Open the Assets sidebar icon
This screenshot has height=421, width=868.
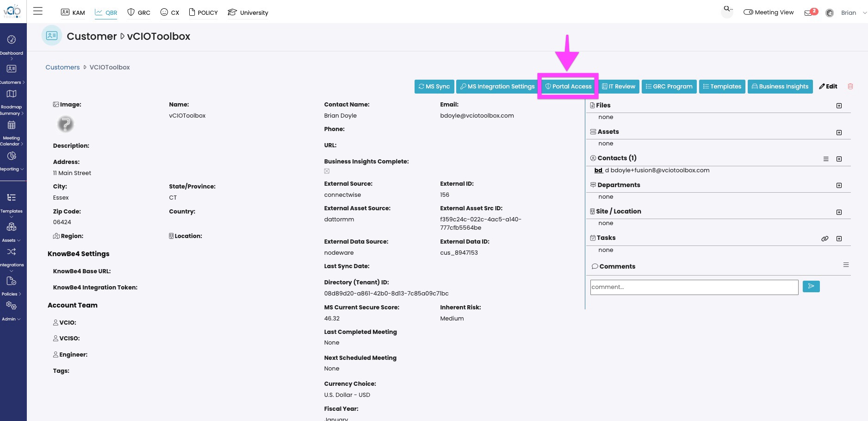click(x=12, y=227)
